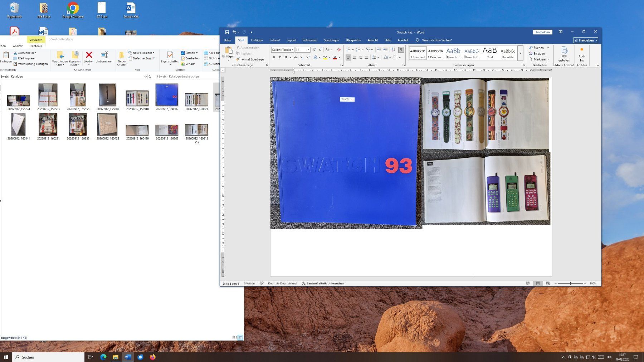Clear all formatting with eraser icon
644x362 pixels.
tap(339, 50)
